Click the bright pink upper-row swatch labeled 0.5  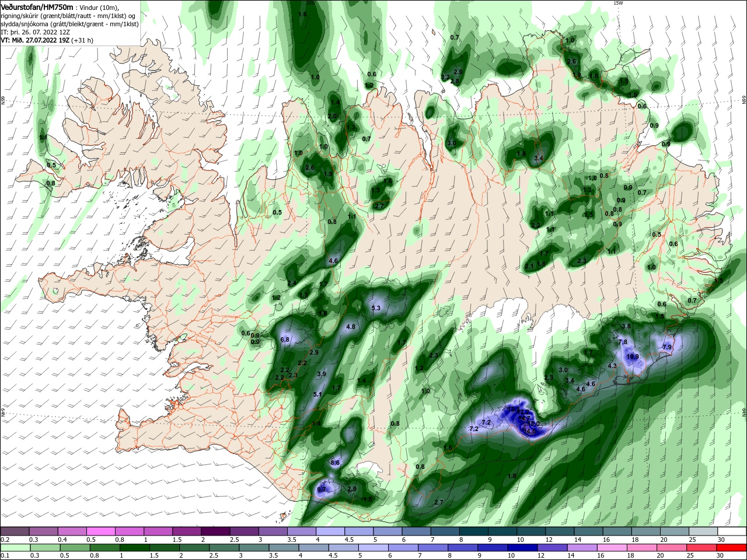tap(100, 531)
